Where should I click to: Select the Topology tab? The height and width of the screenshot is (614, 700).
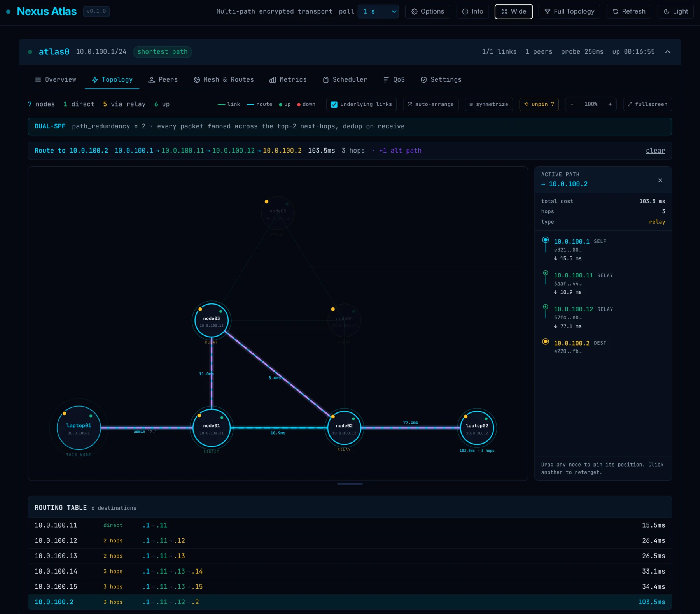(112, 80)
